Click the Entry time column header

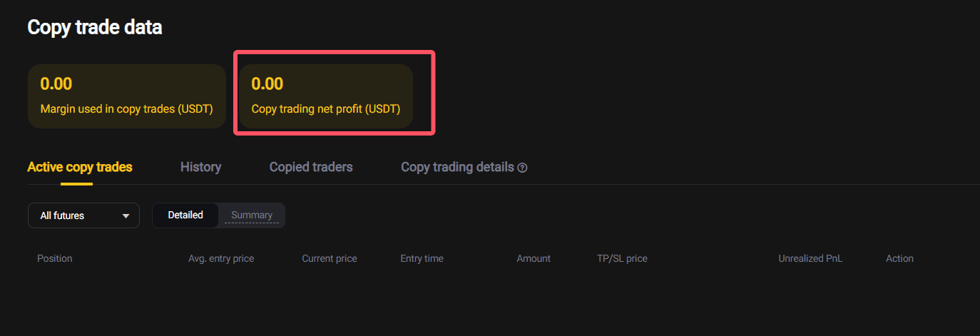point(422,258)
